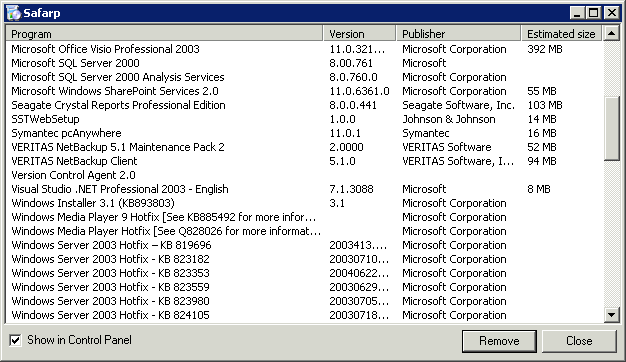Click the Remove button
The image size is (626, 362).
click(x=499, y=341)
